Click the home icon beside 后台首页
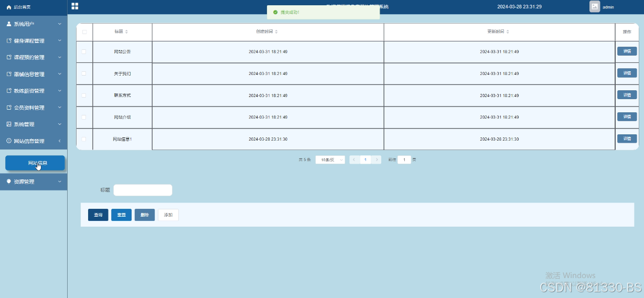 pyautogui.click(x=9, y=7)
